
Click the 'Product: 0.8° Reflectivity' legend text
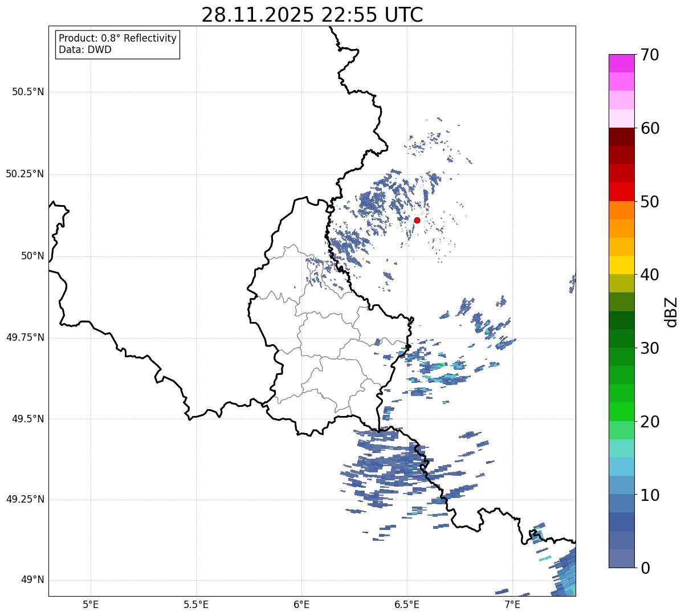pyautogui.click(x=118, y=38)
